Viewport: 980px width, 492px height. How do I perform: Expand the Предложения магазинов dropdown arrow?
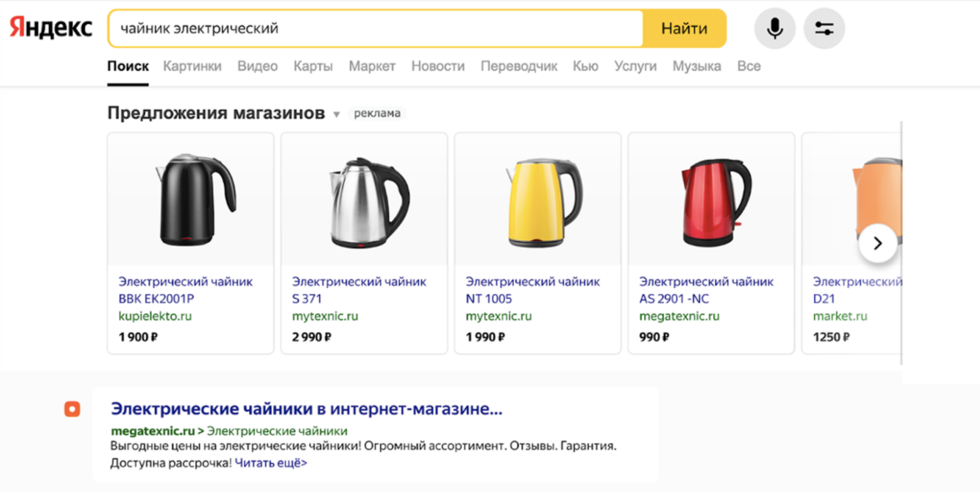coord(337,115)
